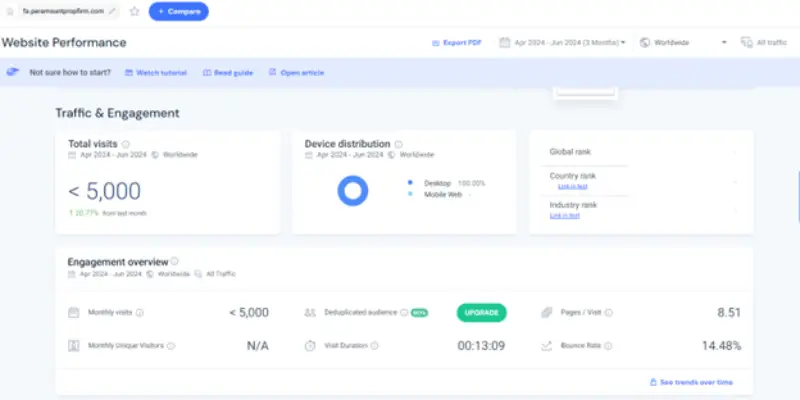
Task: Click the Desktop legend blue dot
Action: click(x=410, y=183)
